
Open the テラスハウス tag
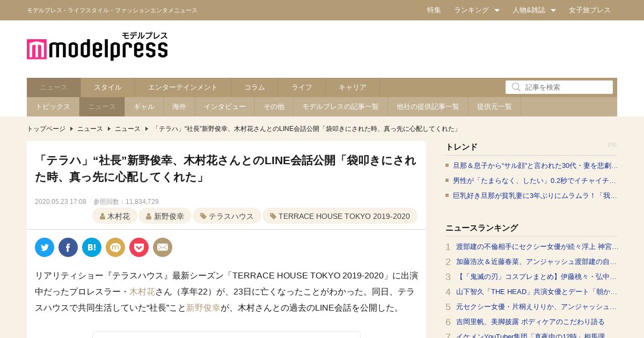227,216
